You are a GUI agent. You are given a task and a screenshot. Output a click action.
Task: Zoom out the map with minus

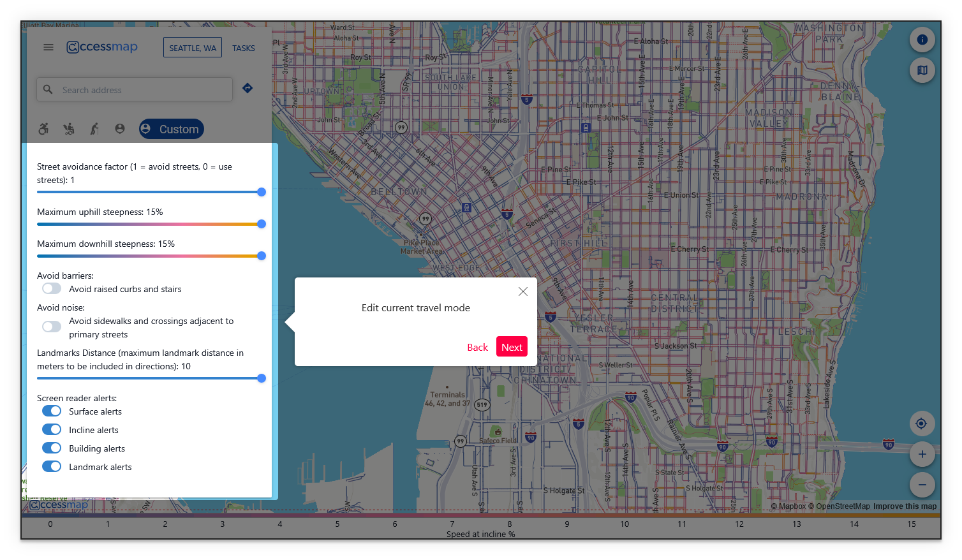point(922,485)
